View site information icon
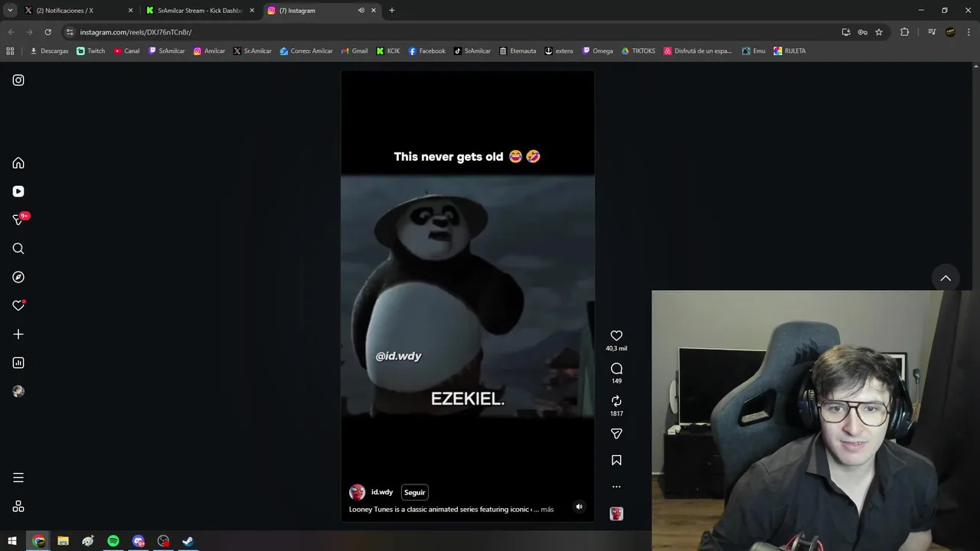This screenshot has width=980, height=551. (x=70, y=32)
